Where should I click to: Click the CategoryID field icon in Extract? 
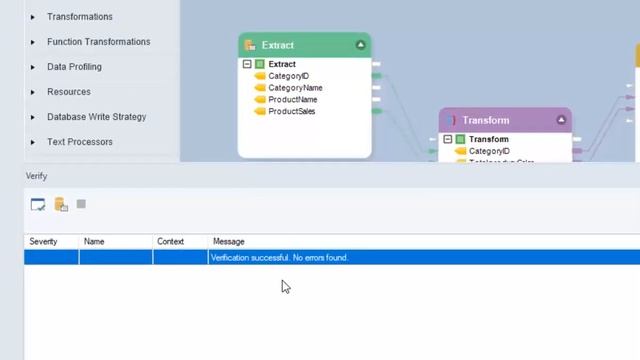click(260, 76)
